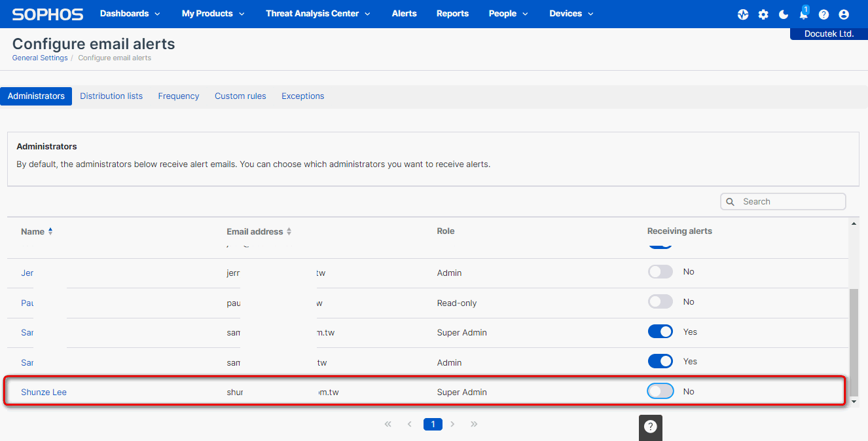The width and height of the screenshot is (868, 441).
Task: Open the Custom rules tab
Action: (240, 96)
